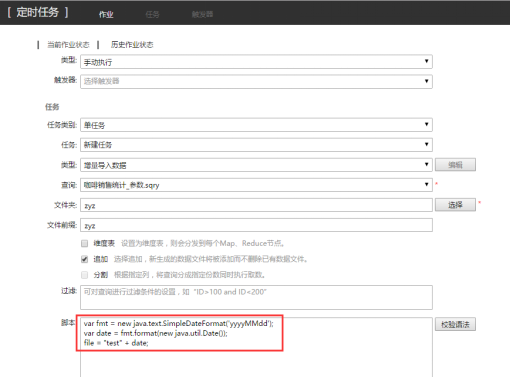This screenshot has width=511, height=377.
Task: Click into the 脚本 script textarea
Action: point(256,347)
